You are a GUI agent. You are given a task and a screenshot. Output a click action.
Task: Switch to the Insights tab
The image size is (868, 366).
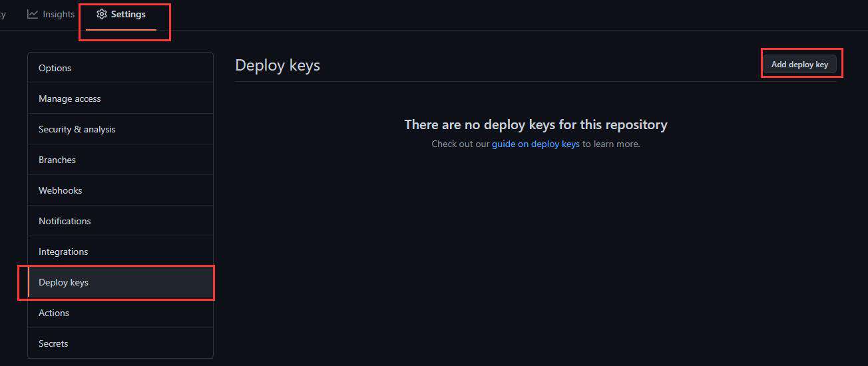point(51,14)
